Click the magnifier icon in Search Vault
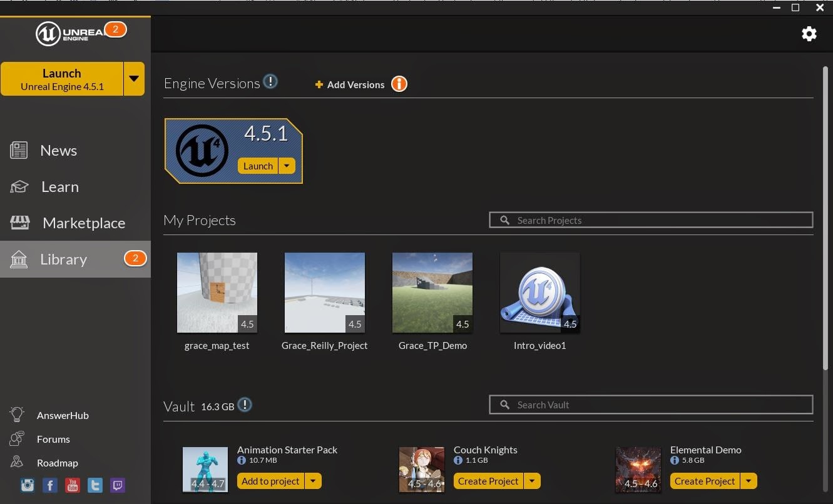833x504 pixels. 504,405
